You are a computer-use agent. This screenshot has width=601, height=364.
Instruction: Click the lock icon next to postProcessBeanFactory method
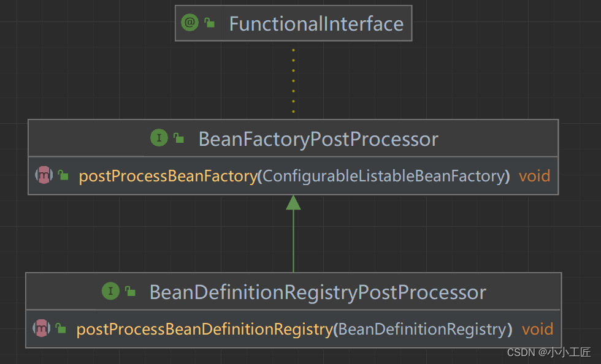pyautogui.click(x=61, y=175)
